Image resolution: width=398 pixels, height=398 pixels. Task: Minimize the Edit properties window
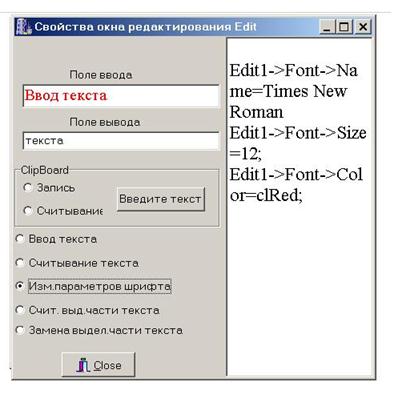327,27
